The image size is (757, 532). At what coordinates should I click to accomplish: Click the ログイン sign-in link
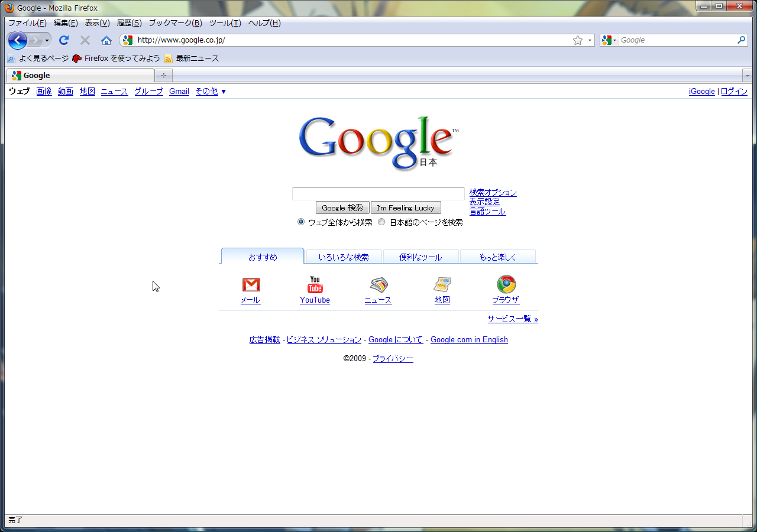coord(734,91)
